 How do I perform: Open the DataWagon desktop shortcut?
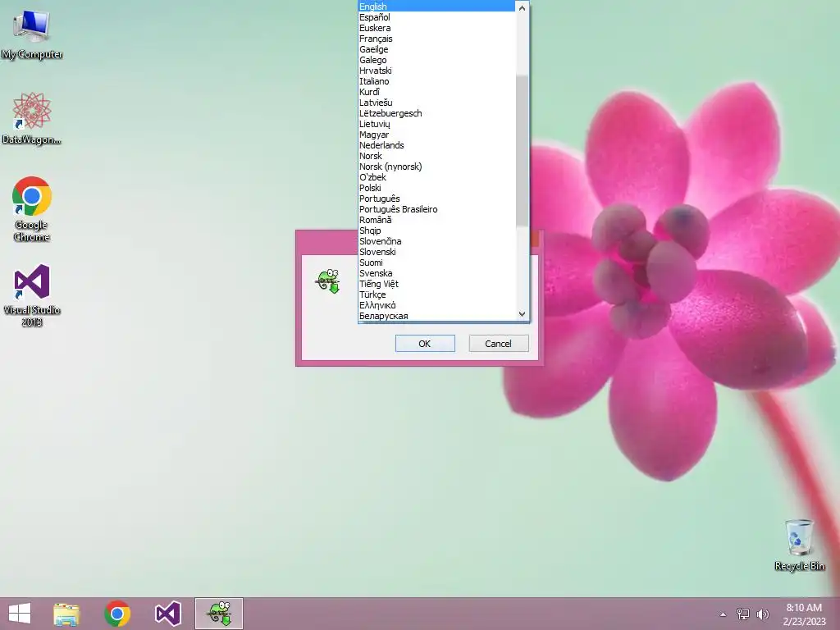click(32, 118)
